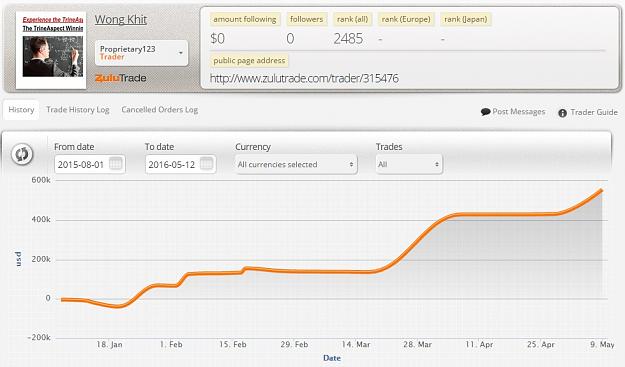Click the followers label
The image size is (625, 367).
(x=307, y=19)
